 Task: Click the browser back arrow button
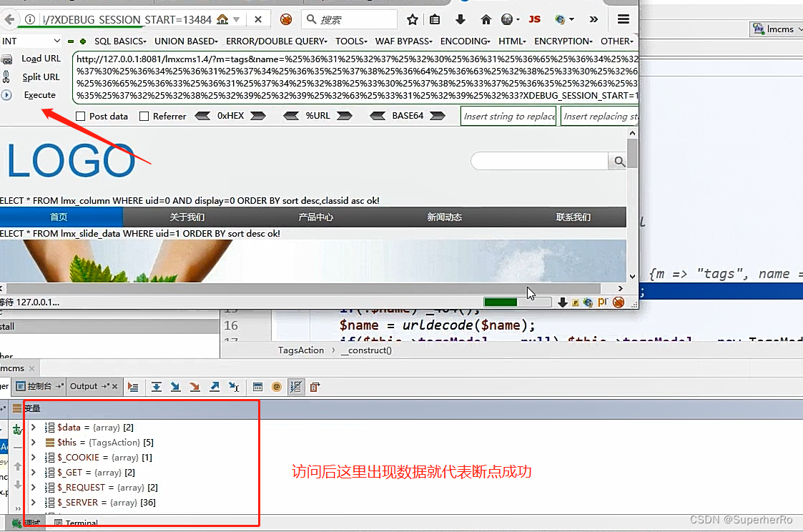tap(9, 19)
